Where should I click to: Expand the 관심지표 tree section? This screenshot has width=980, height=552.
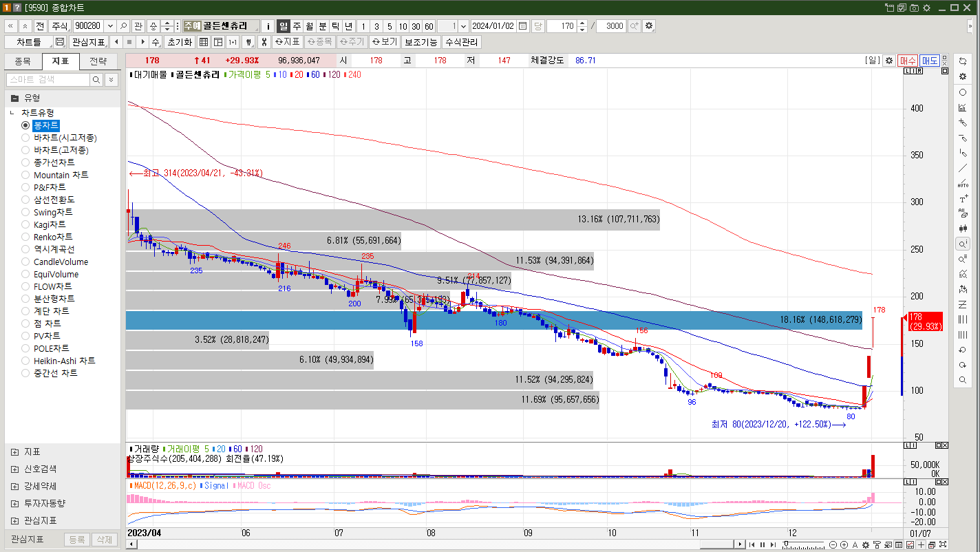(x=14, y=520)
